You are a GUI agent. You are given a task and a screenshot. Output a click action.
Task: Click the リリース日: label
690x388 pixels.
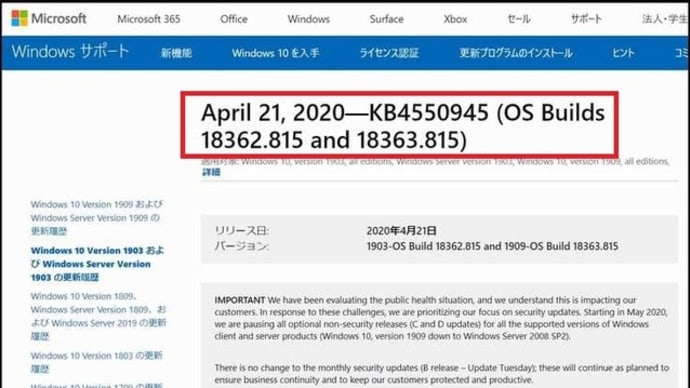[242, 231]
